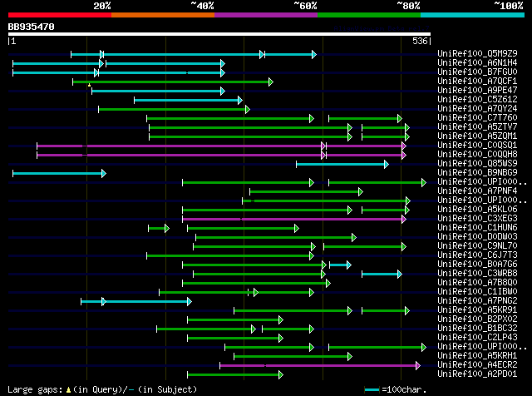Open hit UniRef100_B7FGU0
This screenshot has height=396, width=532.
(477, 72)
